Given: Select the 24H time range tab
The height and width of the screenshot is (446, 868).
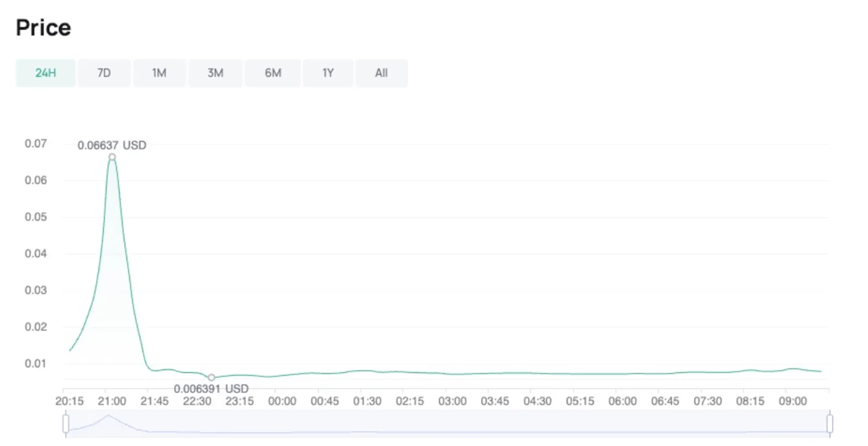Looking at the screenshot, I should click(46, 73).
